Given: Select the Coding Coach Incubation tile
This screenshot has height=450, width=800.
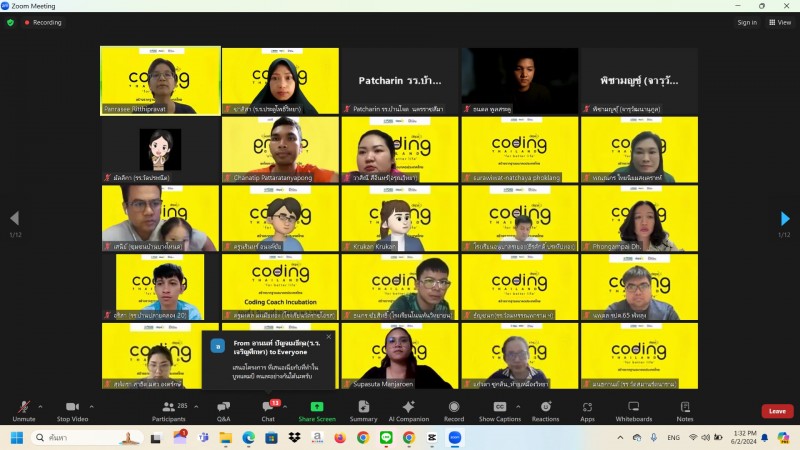Looking at the screenshot, I should (x=280, y=287).
